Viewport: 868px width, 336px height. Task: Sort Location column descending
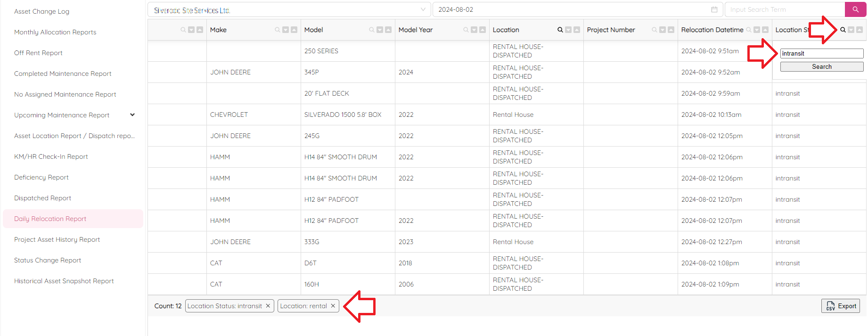pos(568,30)
